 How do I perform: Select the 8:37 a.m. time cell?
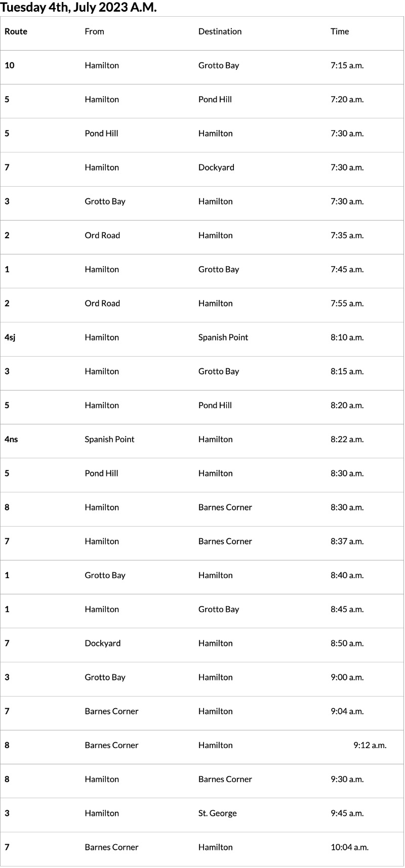(347, 541)
